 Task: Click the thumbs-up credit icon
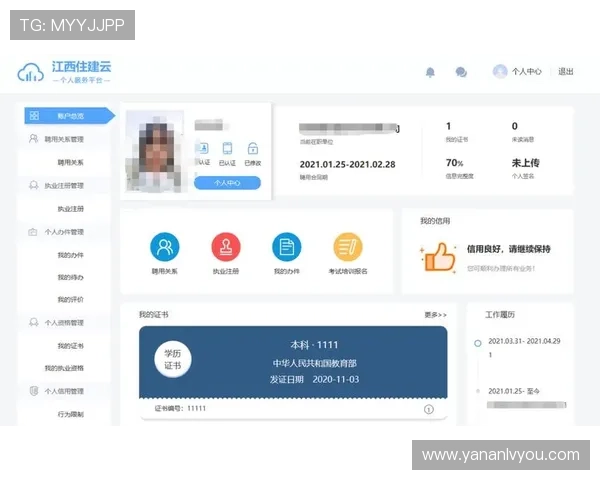(439, 258)
